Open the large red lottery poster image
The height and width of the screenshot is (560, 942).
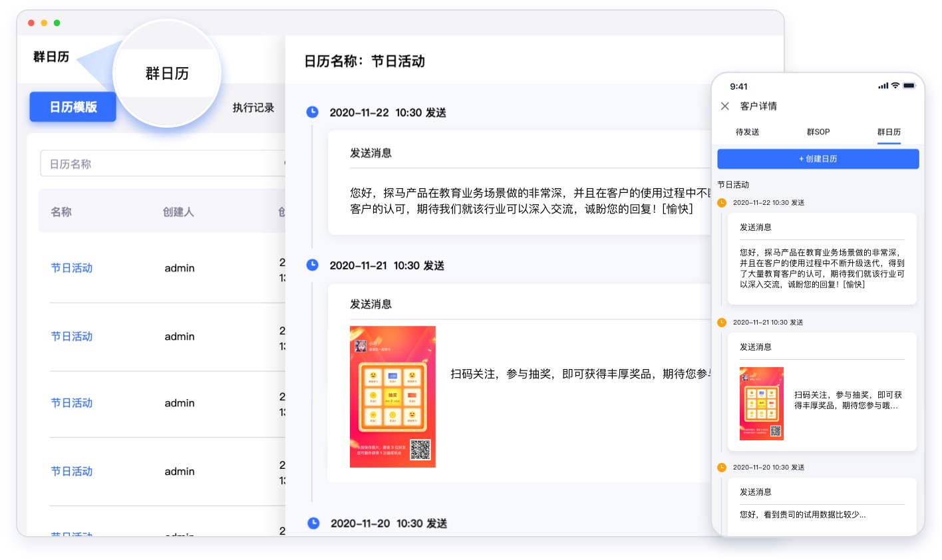[392, 396]
